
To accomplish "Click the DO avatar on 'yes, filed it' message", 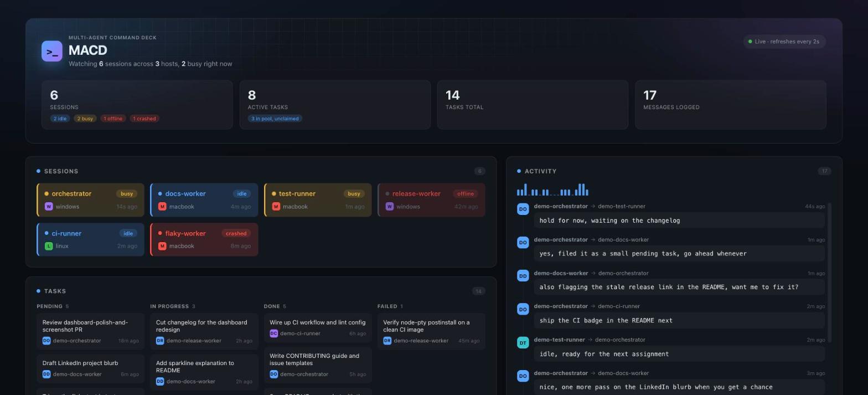I will (x=523, y=242).
